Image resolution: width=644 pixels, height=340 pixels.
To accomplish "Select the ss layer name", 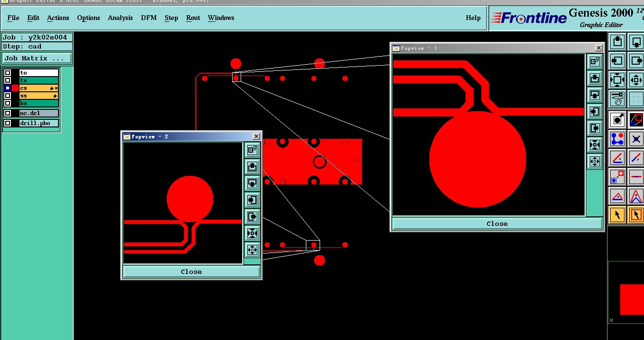I will 39,96.
